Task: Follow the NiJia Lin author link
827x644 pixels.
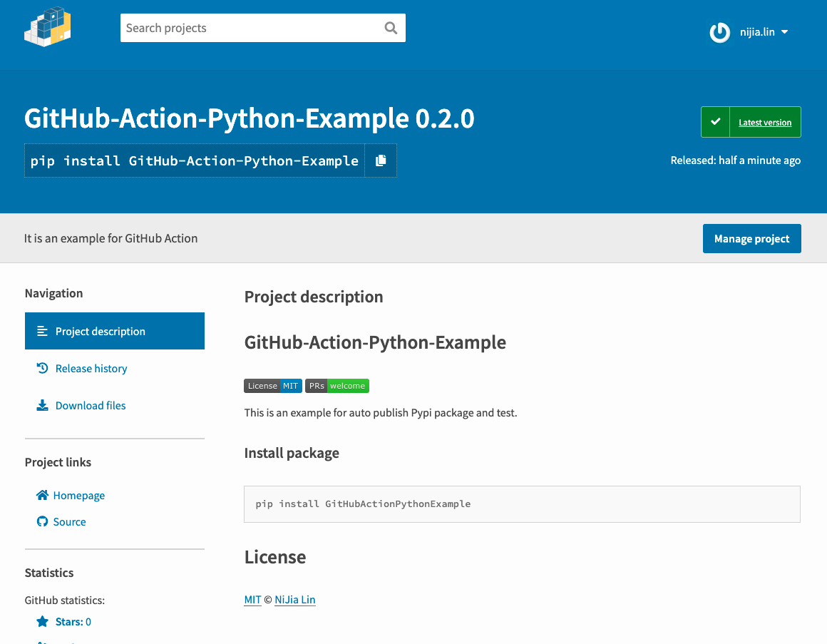Action: [294, 600]
